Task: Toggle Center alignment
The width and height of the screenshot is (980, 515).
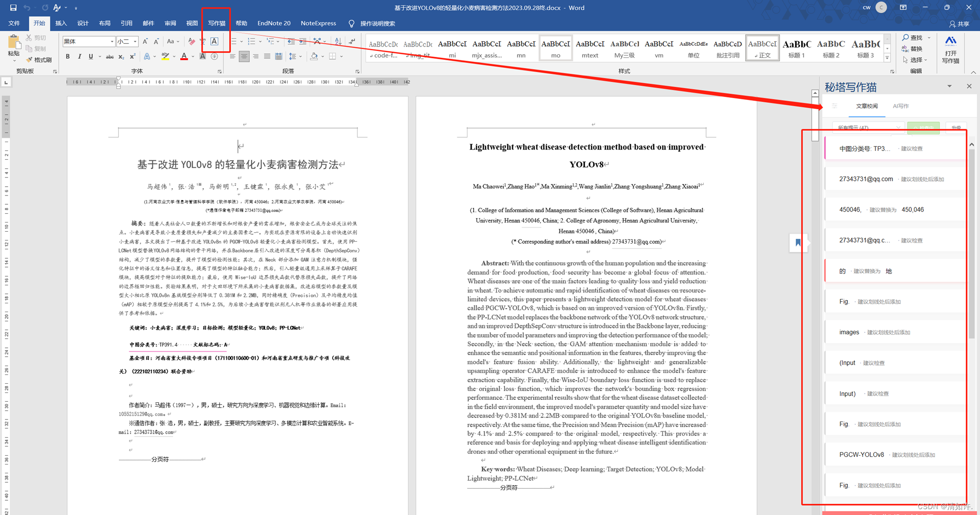Action: click(x=244, y=56)
